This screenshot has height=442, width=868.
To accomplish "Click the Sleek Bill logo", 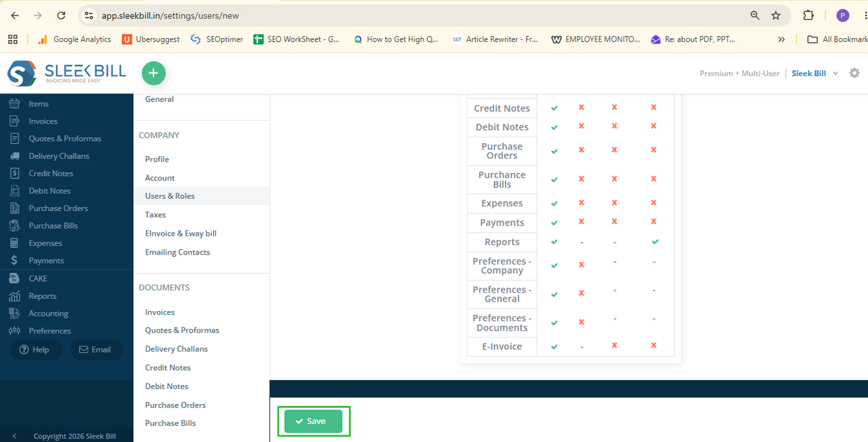I will pos(67,73).
